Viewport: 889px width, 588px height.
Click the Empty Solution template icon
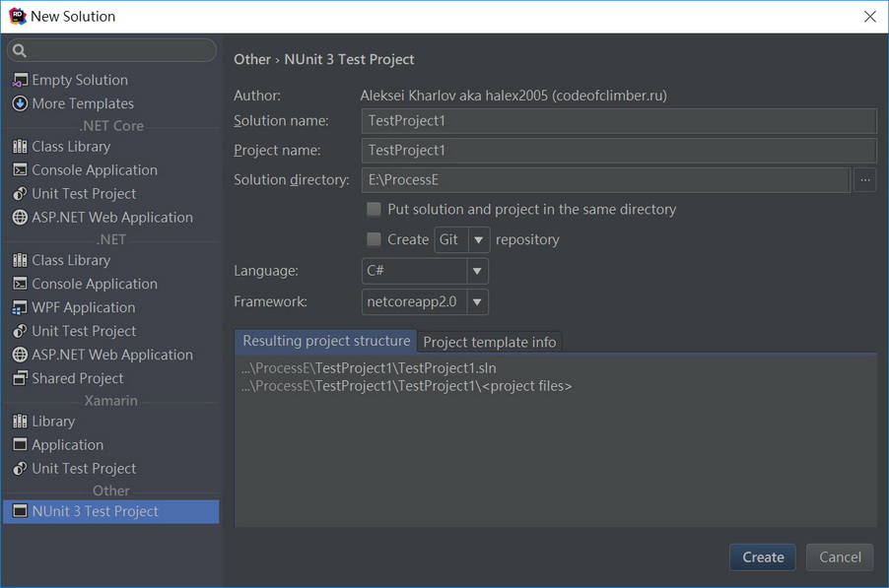click(x=20, y=80)
